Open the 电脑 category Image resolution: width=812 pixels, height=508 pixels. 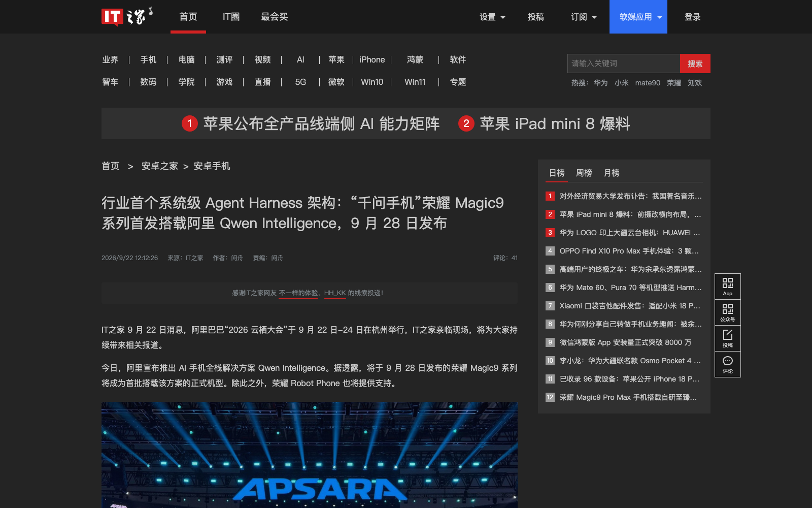186,59
